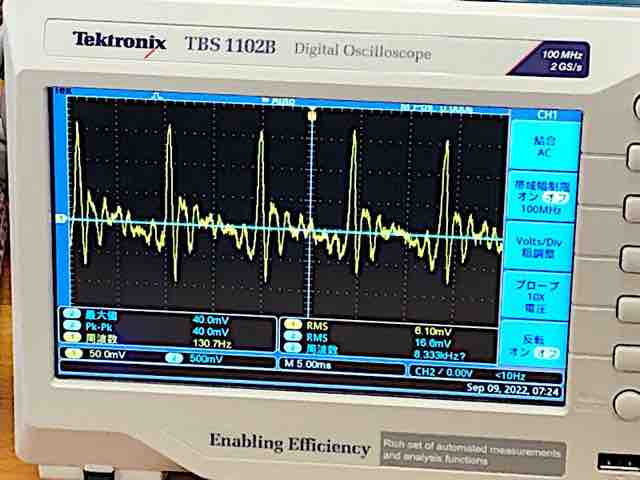Select the Pk-Pk measurement label
Viewport: 640px width, 480px height.
(98, 326)
